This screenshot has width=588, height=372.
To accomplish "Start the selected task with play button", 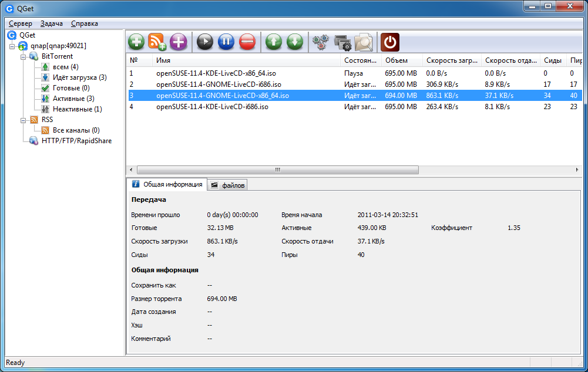I will point(205,42).
